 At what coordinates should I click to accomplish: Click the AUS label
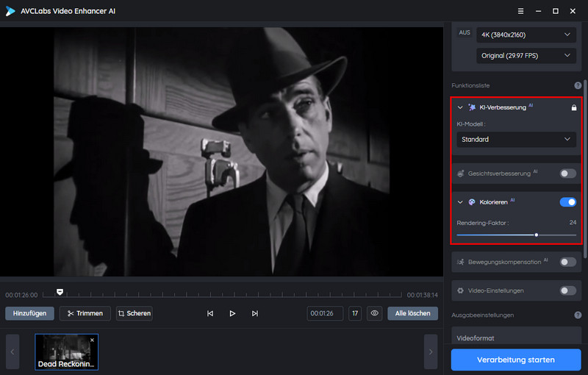click(465, 32)
